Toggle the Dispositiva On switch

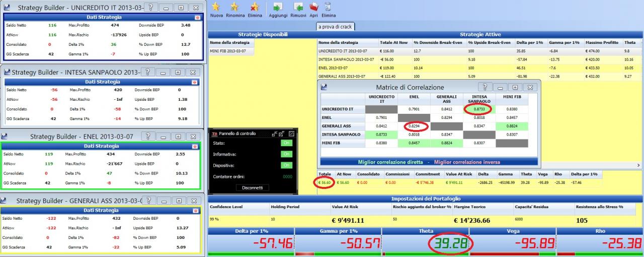coord(286,165)
